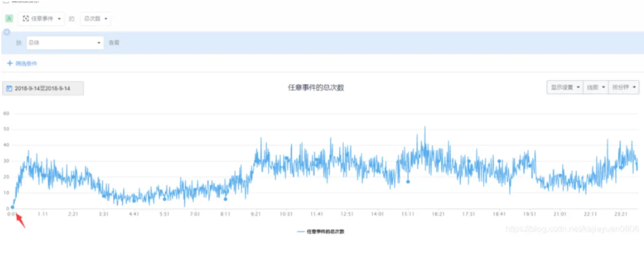This screenshot has width=644, height=261.
Task: Click the event icon beside 任意事件
Action: pyautogui.click(x=26, y=18)
